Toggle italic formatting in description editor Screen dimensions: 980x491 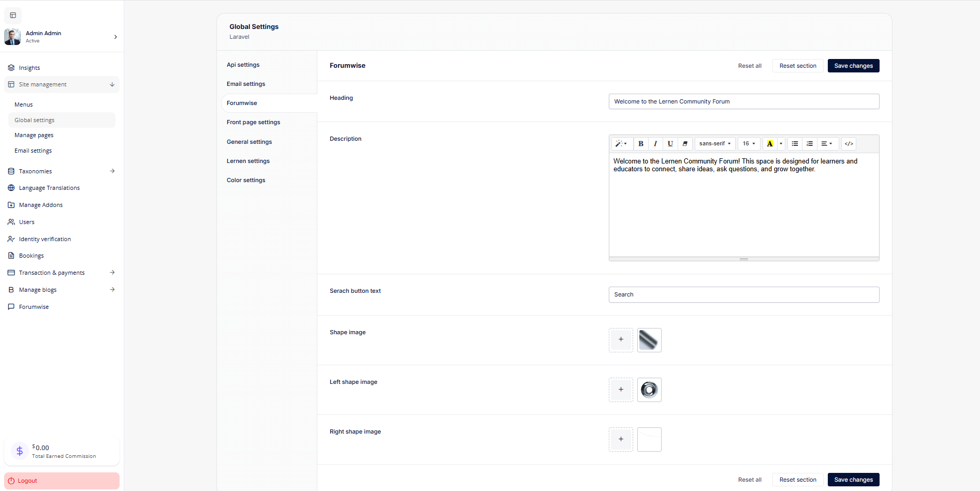(x=655, y=144)
